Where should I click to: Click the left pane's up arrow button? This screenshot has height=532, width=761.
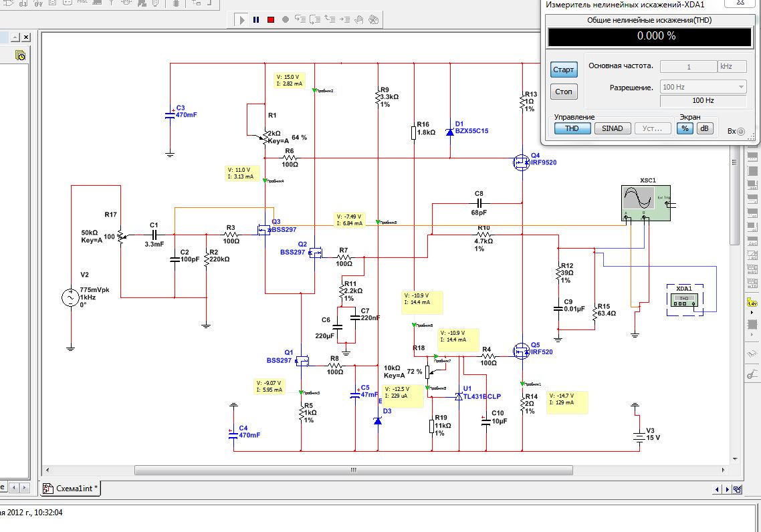(15, 37)
